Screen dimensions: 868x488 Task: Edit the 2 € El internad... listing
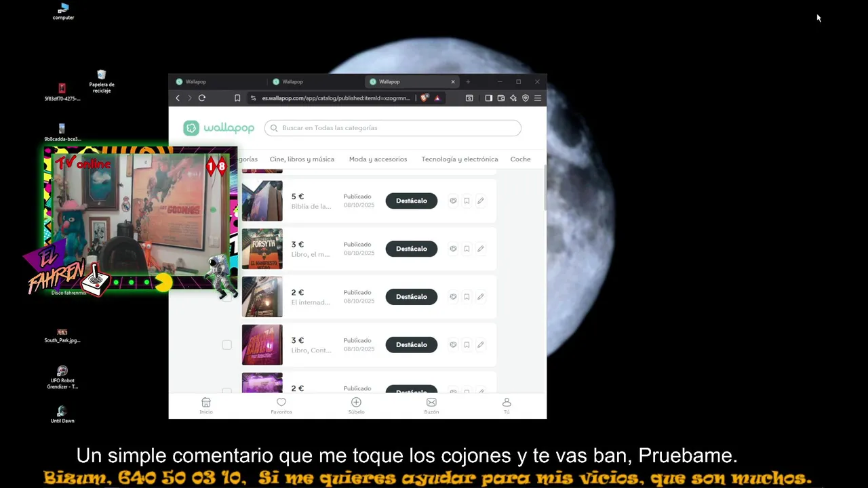tap(480, 297)
